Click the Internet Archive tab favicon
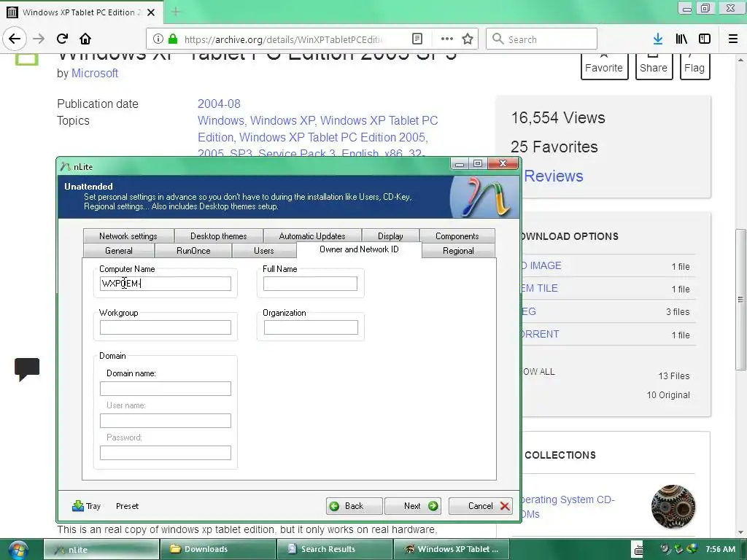The height and width of the screenshot is (560, 747). pyautogui.click(x=12, y=12)
